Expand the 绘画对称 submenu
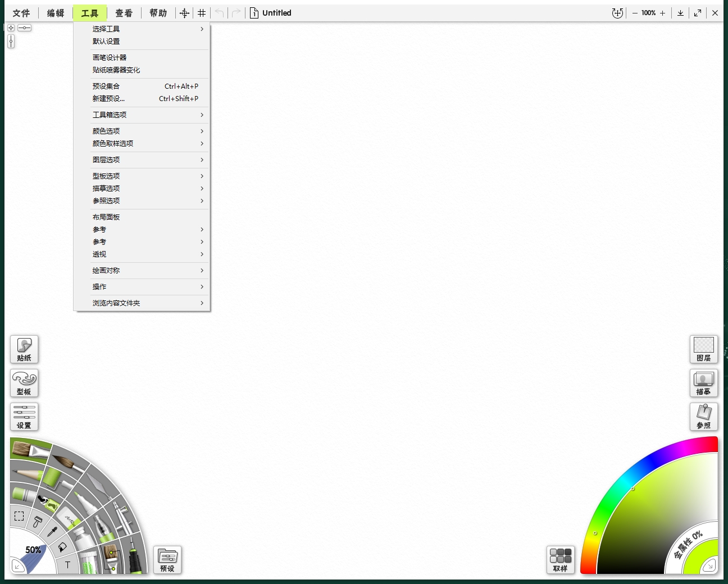 pyautogui.click(x=142, y=270)
